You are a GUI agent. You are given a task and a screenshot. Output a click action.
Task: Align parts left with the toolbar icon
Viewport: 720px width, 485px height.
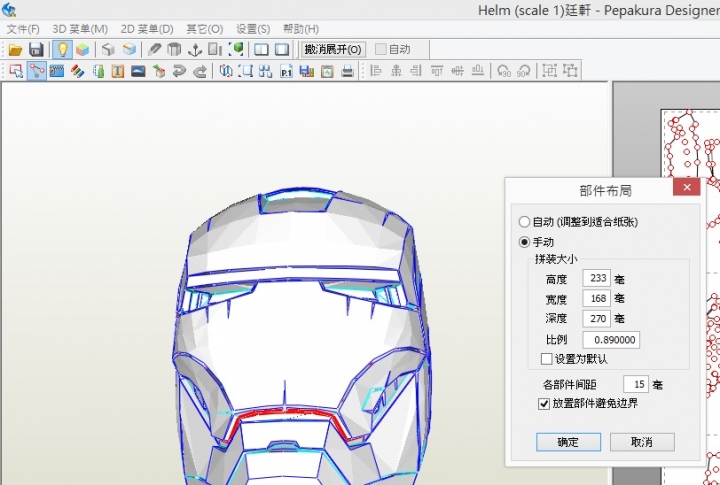pos(376,71)
